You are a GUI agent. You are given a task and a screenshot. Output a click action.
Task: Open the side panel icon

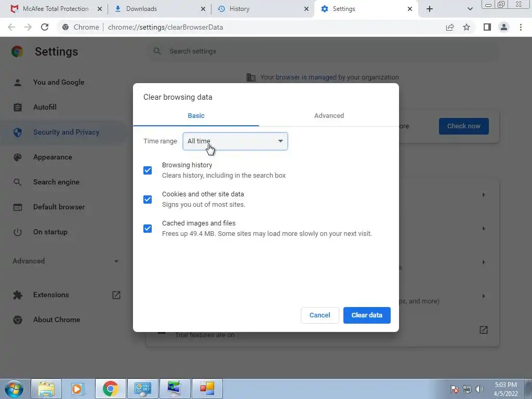pyautogui.click(x=487, y=27)
